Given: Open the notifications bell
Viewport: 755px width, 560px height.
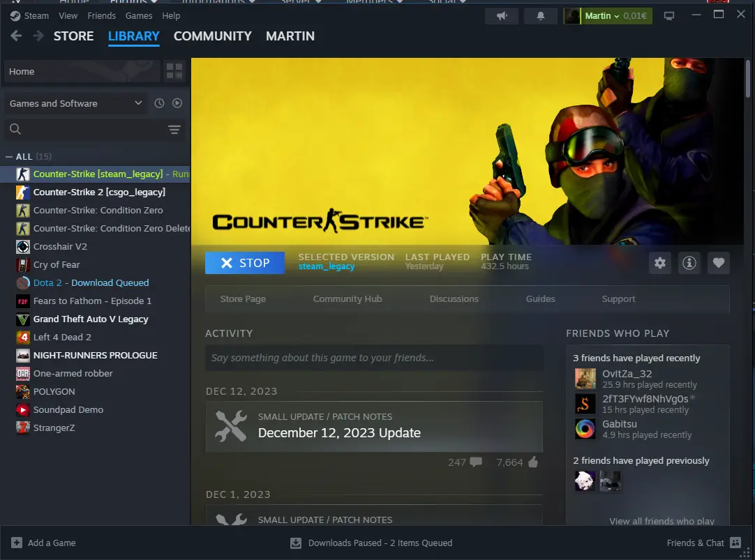Looking at the screenshot, I should coord(541,16).
